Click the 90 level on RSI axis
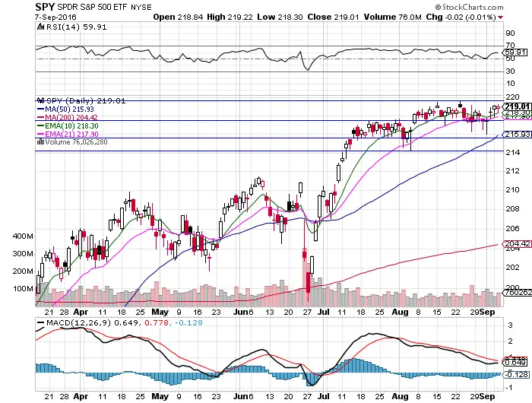This screenshot has height=403, width=532. pyautogui.click(x=510, y=33)
